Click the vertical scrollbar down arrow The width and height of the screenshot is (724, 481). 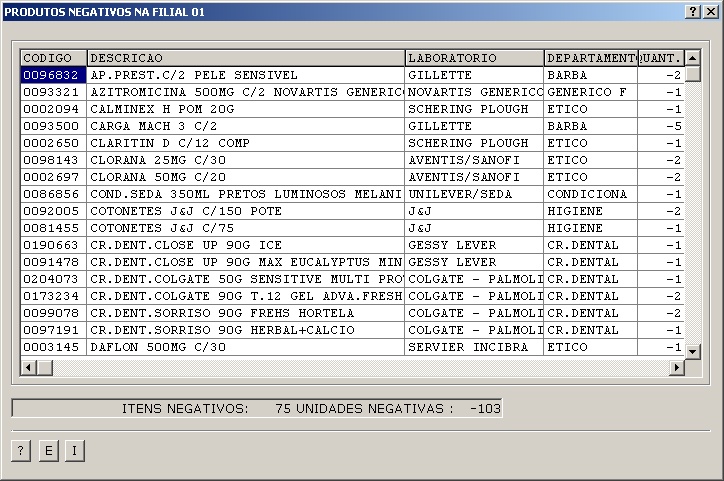click(x=692, y=352)
